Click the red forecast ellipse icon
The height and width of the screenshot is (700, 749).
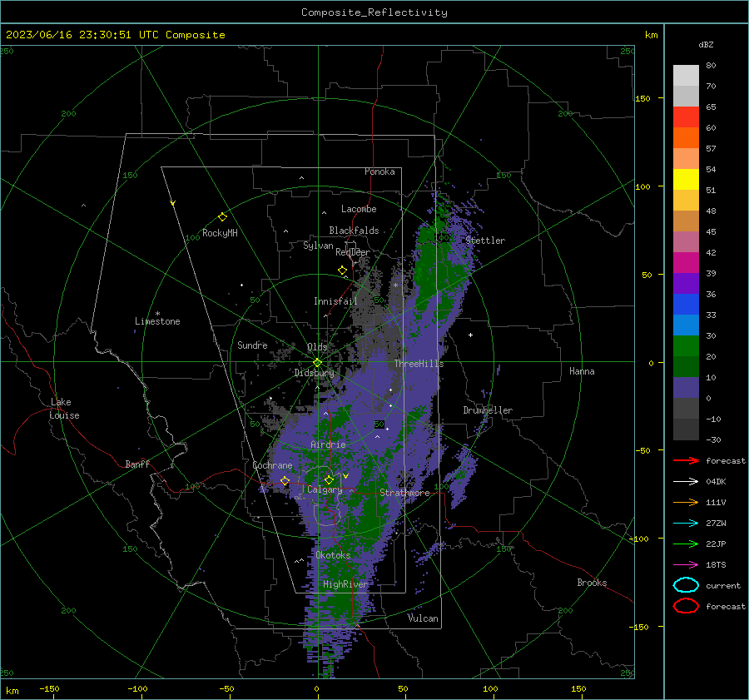coord(686,606)
